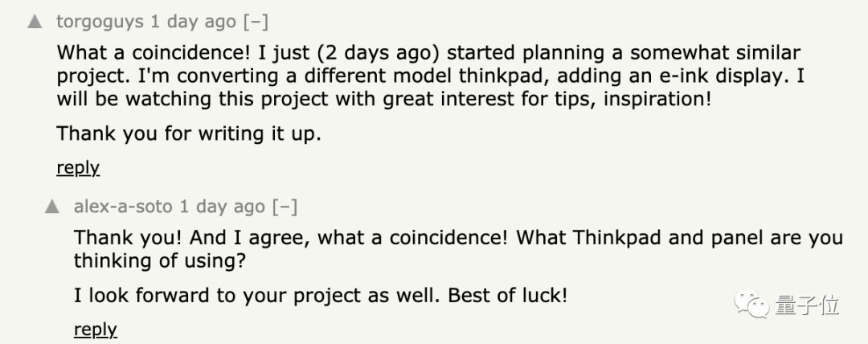The height and width of the screenshot is (344, 868).
Task: Open alex-a-soto's "1 day ago" permalink
Action: point(223,207)
